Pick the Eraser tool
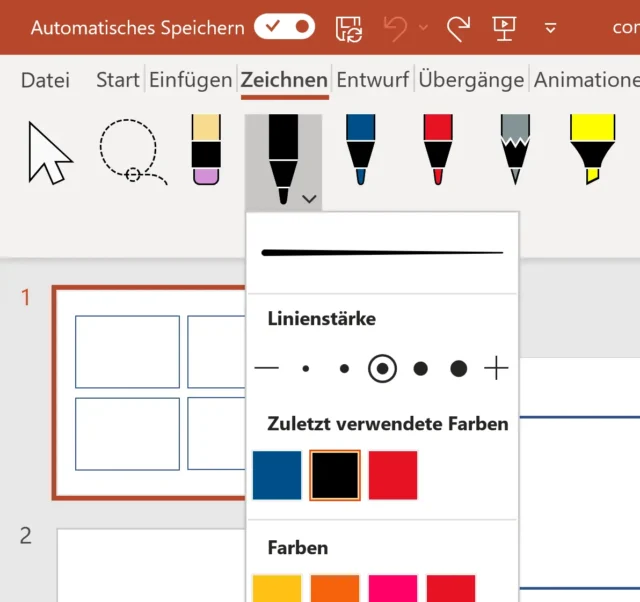 coord(205,150)
